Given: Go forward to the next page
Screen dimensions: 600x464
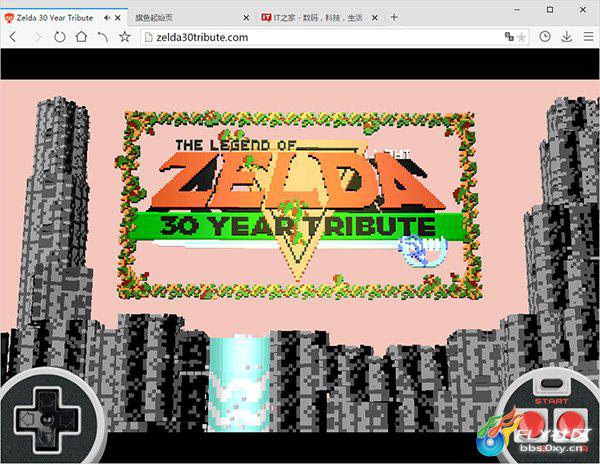Looking at the screenshot, I should (38, 37).
